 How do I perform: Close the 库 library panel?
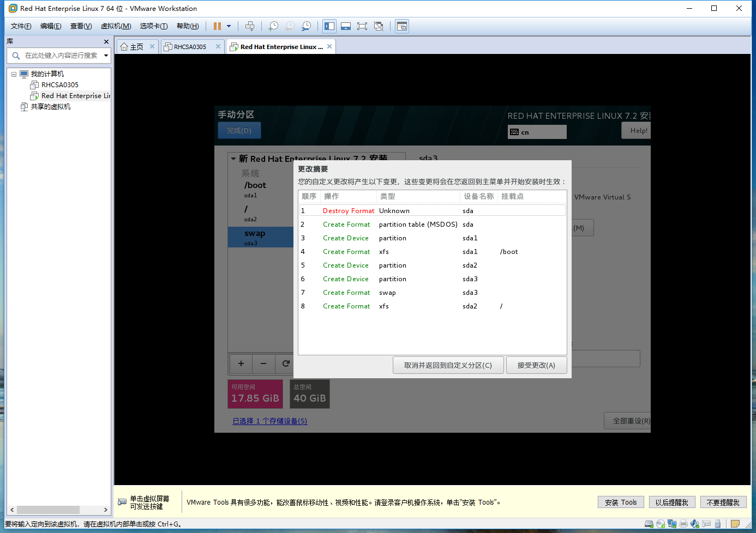point(106,41)
